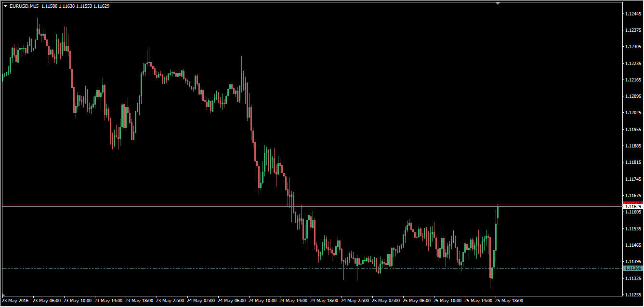Click the 24 May 10:00 time label
Image resolution: width=644 pixels, height=307 pixels.
[x=263, y=301]
